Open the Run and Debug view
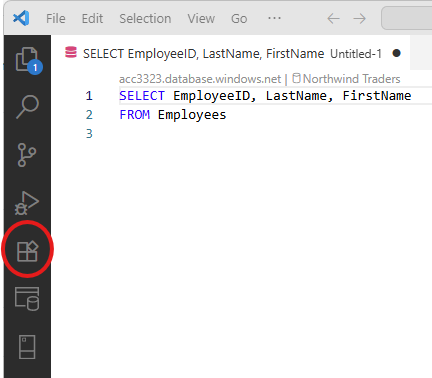 click(27, 203)
